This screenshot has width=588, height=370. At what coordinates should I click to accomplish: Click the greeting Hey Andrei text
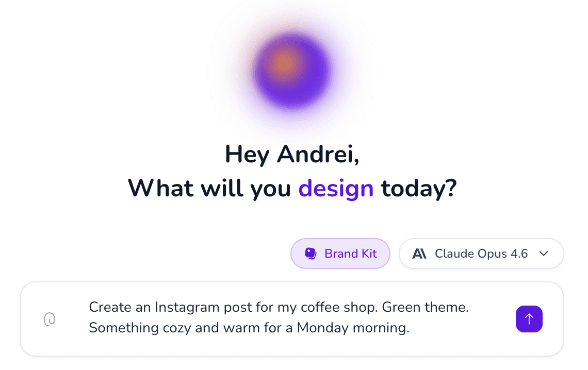[292, 154]
